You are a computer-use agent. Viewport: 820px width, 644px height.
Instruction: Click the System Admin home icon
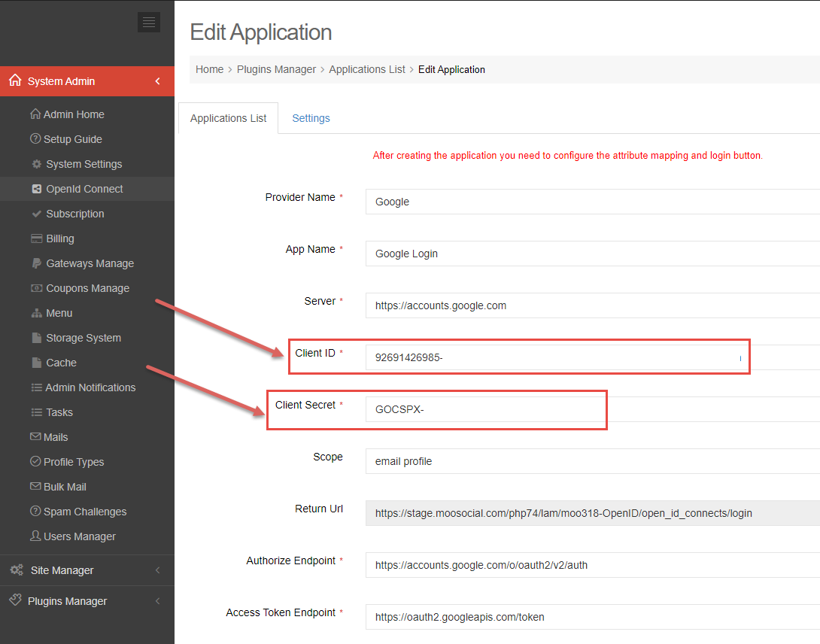point(15,80)
